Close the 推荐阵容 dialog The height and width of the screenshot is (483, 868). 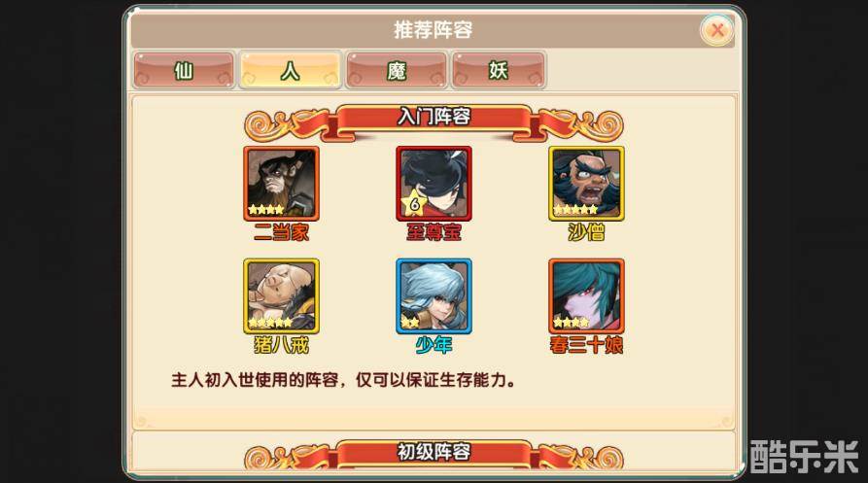pyautogui.click(x=717, y=30)
